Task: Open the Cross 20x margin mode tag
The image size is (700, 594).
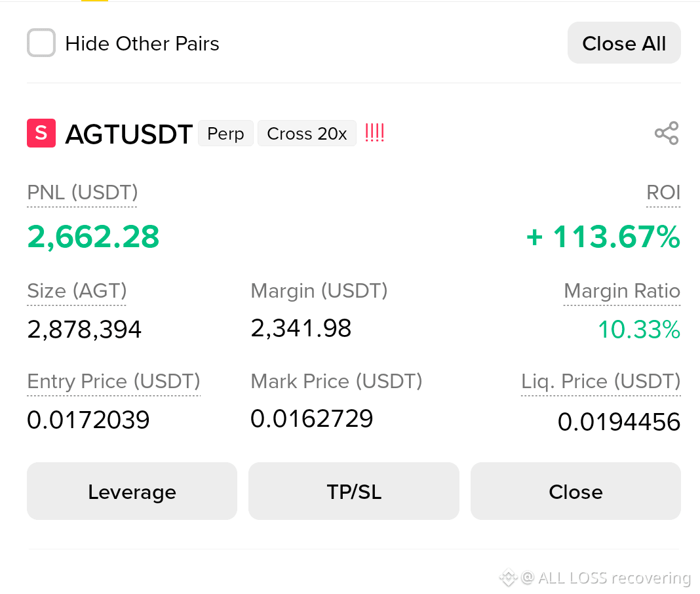Action: [x=307, y=133]
